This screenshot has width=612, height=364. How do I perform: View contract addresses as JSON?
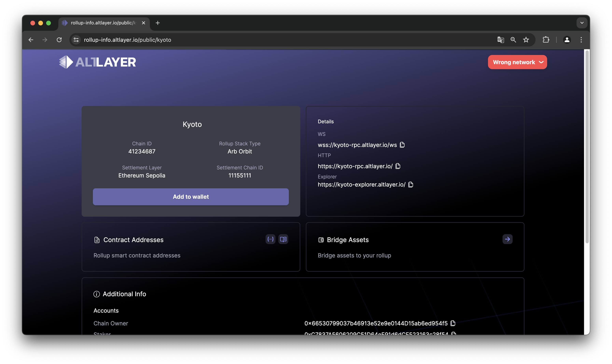click(x=270, y=239)
